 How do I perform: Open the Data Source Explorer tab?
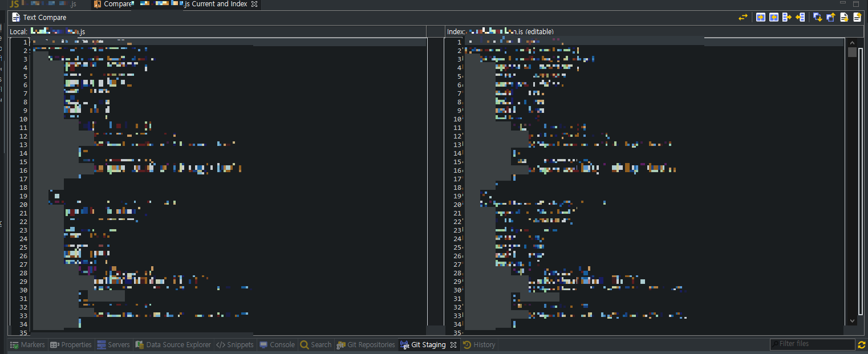pos(173,344)
